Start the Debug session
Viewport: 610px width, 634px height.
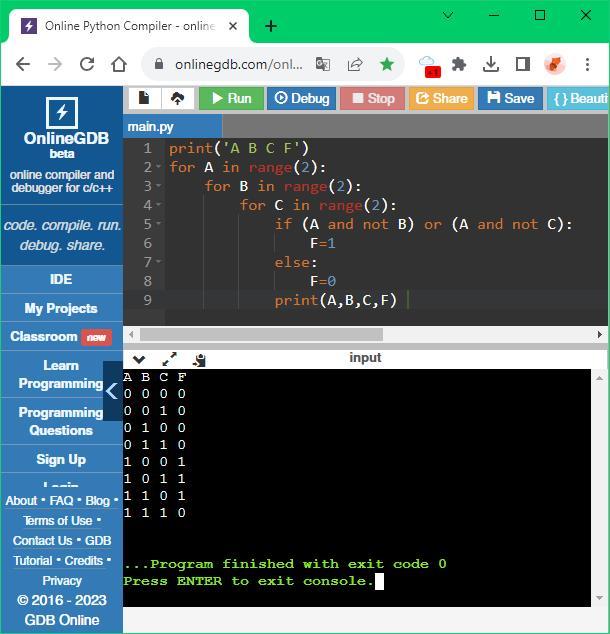[x=302, y=98]
